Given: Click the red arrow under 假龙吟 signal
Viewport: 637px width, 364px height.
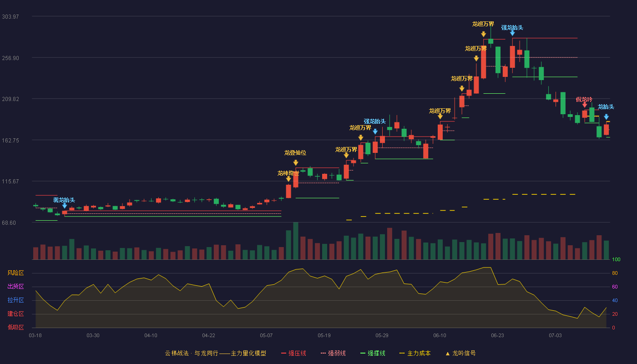Looking at the screenshot, I should [585, 105].
